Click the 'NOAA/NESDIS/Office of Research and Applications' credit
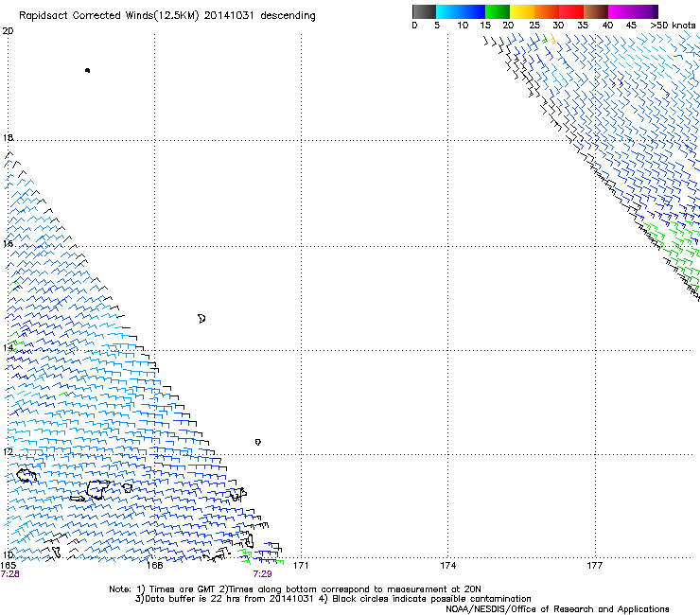Viewport: 700px width, 615px height. click(557, 609)
